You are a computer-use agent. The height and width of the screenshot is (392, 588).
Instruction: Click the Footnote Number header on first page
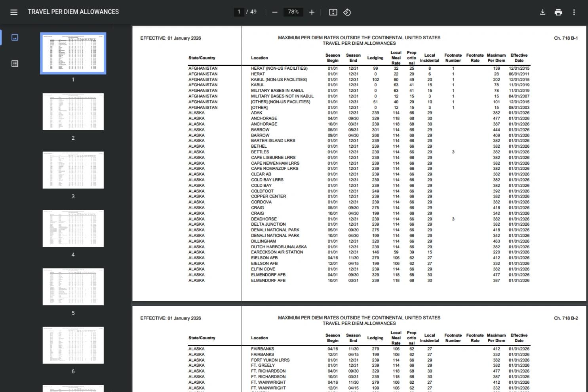coord(453,58)
